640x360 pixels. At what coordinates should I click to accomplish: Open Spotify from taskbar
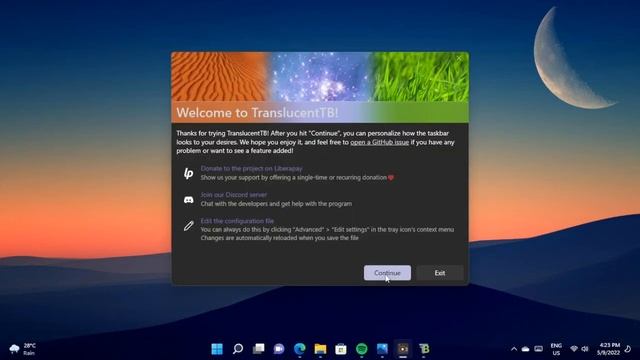pyautogui.click(x=362, y=349)
